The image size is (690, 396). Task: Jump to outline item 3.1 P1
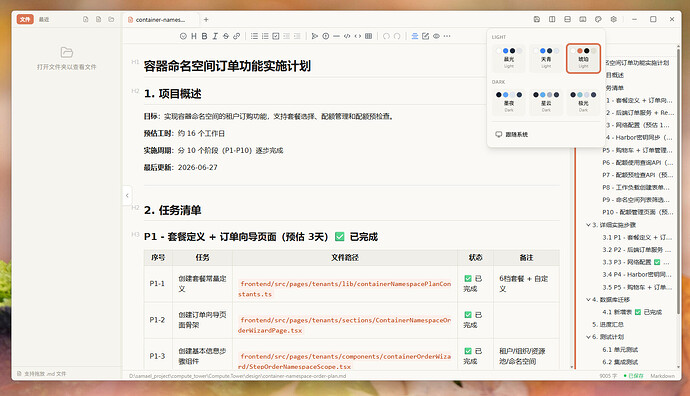click(637, 237)
